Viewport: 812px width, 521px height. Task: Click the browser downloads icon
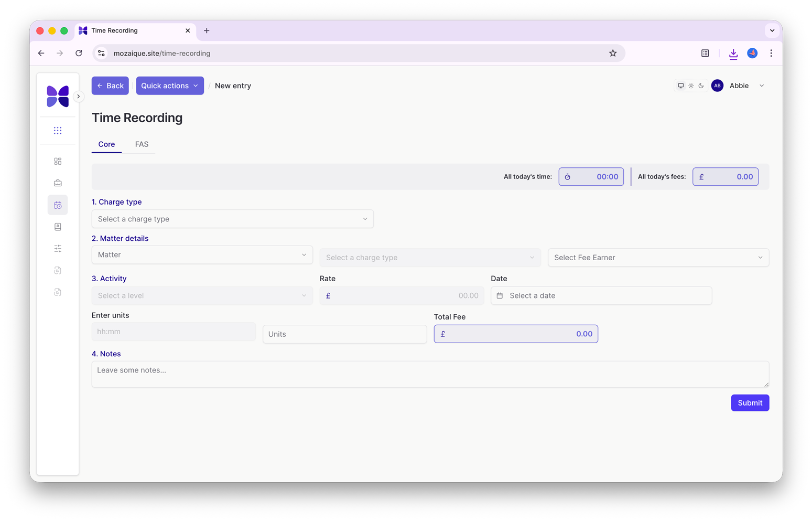click(x=733, y=54)
